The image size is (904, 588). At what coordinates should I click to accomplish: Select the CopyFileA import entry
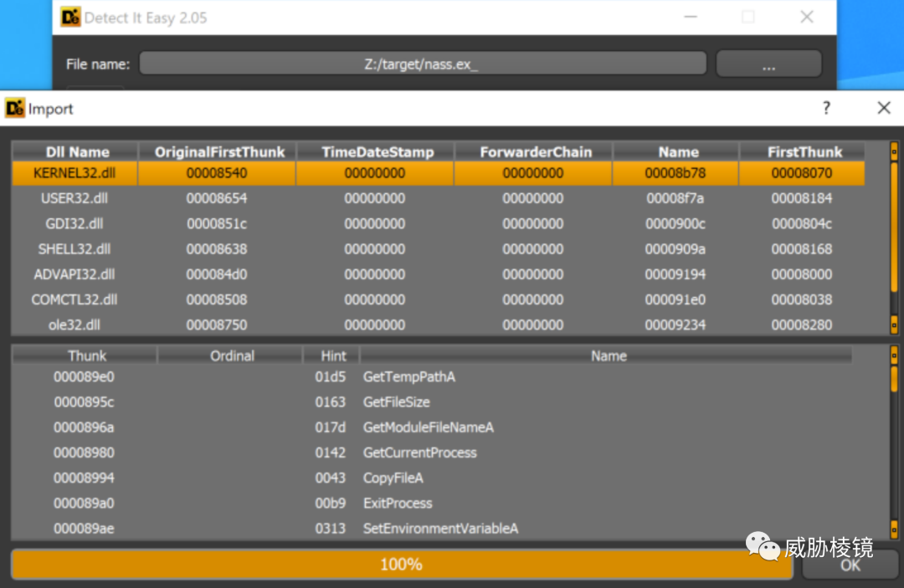click(433, 478)
